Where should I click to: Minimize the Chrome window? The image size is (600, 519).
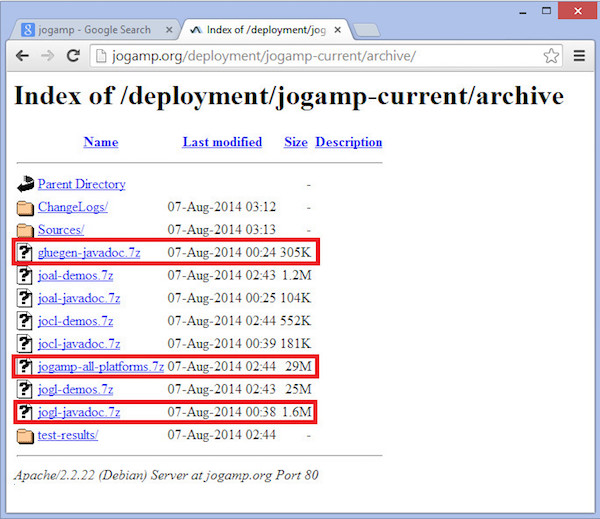[523, 13]
